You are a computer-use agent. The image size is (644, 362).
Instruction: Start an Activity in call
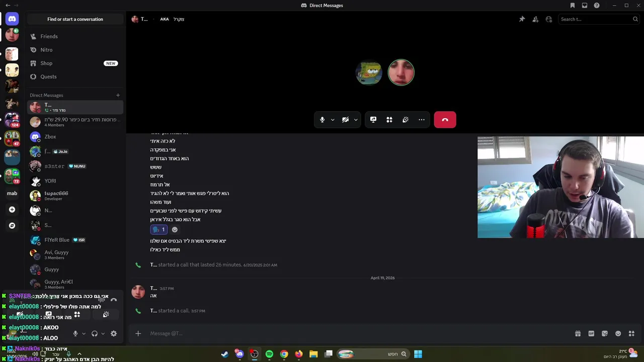[x=389, y=120]
